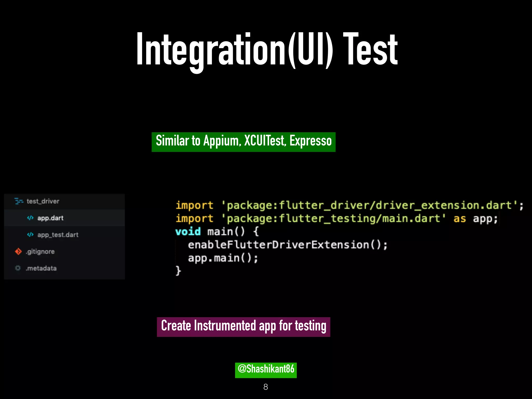Click the green Similar to Appium banner
The image size is (532, 399).
tap(243, 142)
